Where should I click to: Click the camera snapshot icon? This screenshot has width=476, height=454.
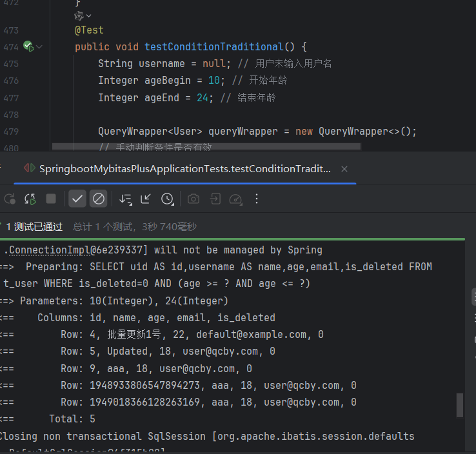193,199
